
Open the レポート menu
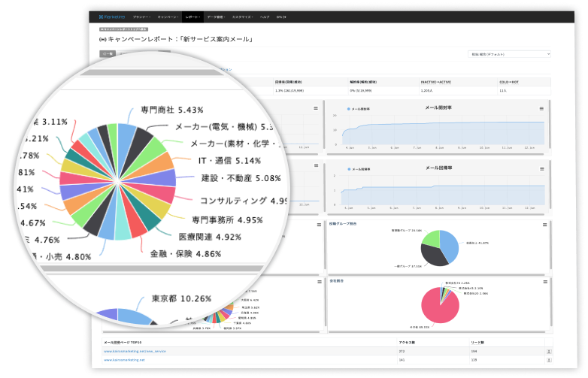(192, 17)
